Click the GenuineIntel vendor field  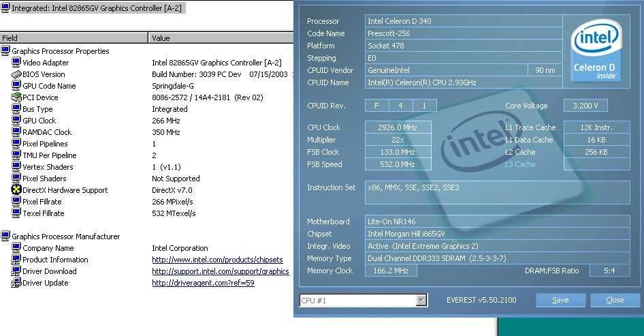click(x=446, y=70)
